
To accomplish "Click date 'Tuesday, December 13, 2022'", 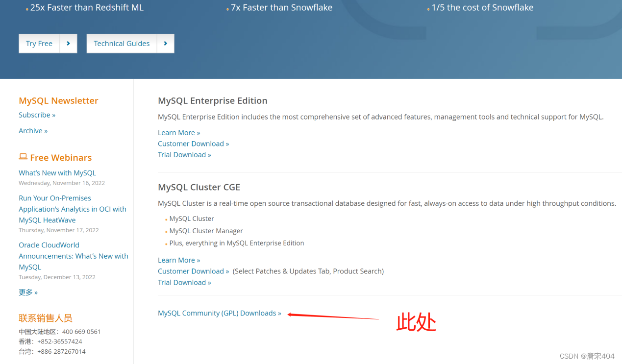I will click(57, 277).
